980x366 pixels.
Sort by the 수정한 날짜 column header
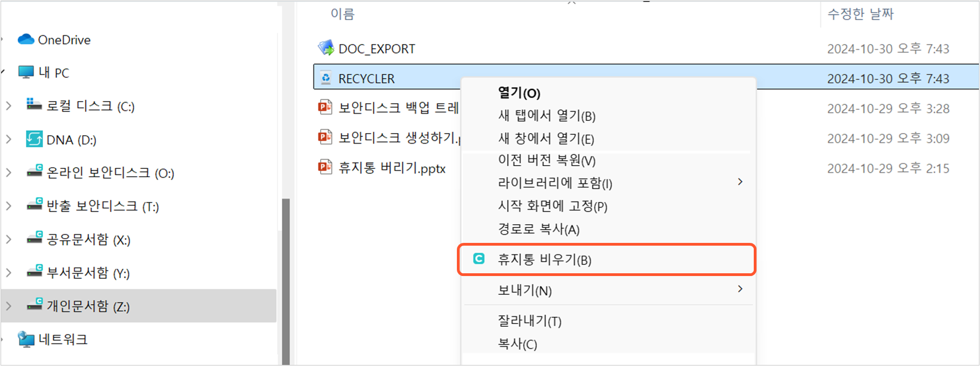tap(860, 14)
